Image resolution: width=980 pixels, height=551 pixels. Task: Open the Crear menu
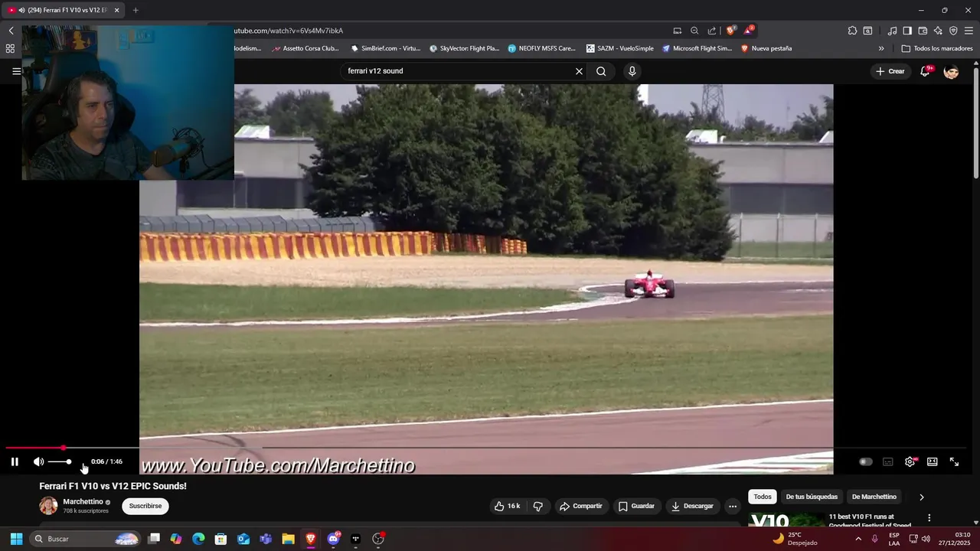[x=890, y=71]
